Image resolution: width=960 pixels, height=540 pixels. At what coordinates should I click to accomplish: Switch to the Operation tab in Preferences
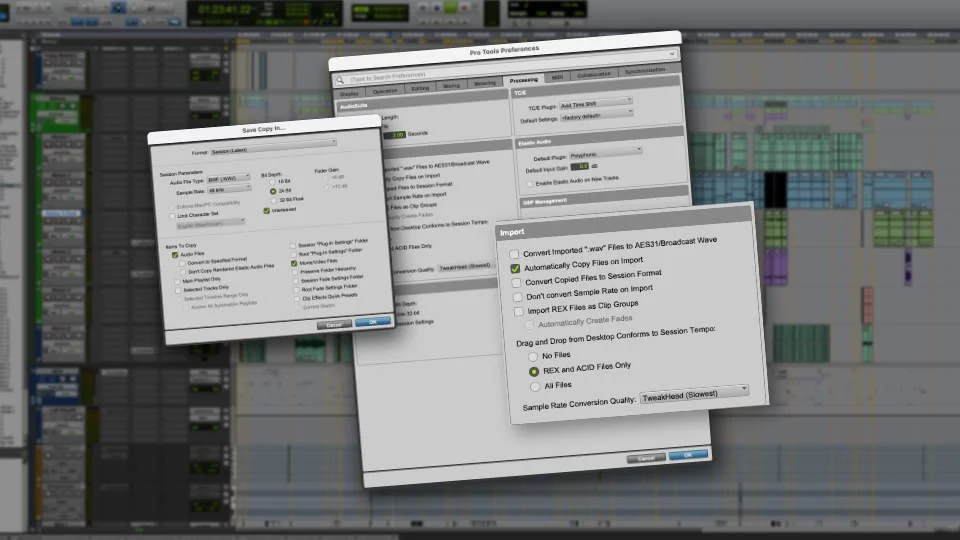pyautogui.click(x=385, y=91)
